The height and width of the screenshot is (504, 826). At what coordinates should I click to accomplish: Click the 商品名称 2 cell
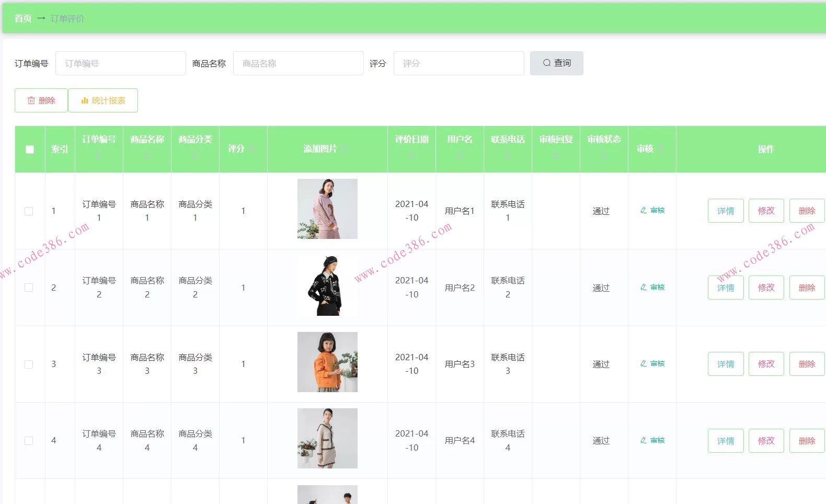click(147, 288)
